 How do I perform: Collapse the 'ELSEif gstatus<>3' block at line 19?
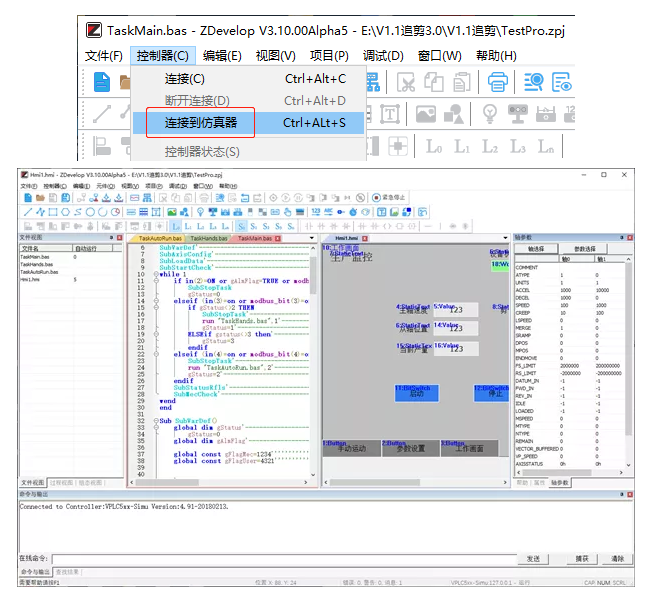(156, 334)
